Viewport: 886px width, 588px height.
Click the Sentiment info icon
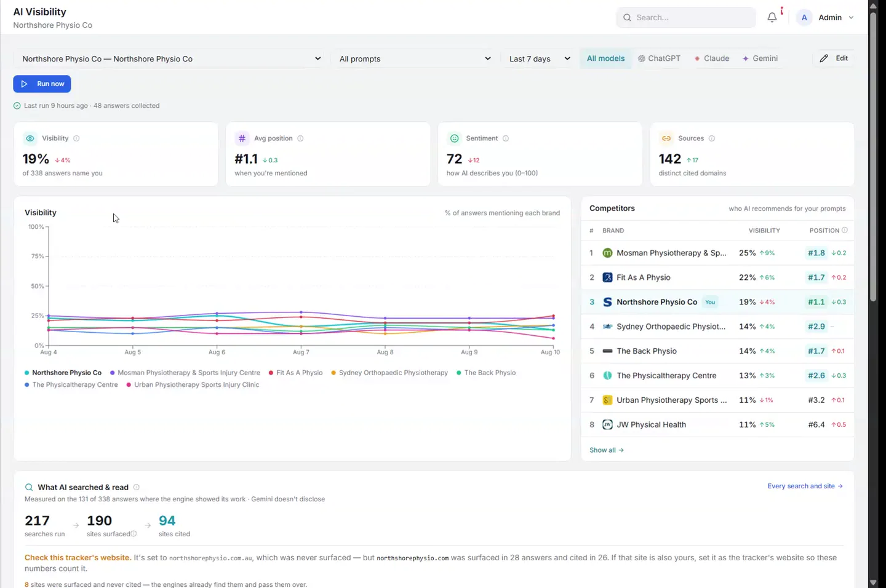click(x=506, y=138)
